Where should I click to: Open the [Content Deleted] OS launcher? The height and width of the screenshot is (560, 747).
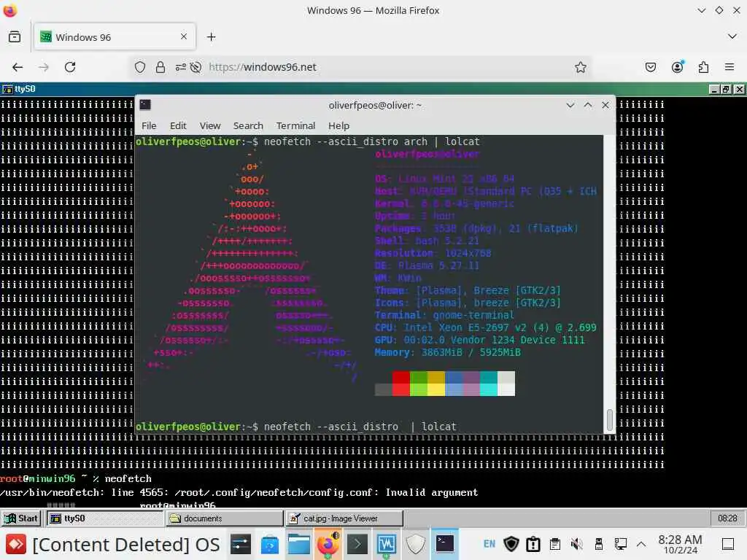coord(113,544)
